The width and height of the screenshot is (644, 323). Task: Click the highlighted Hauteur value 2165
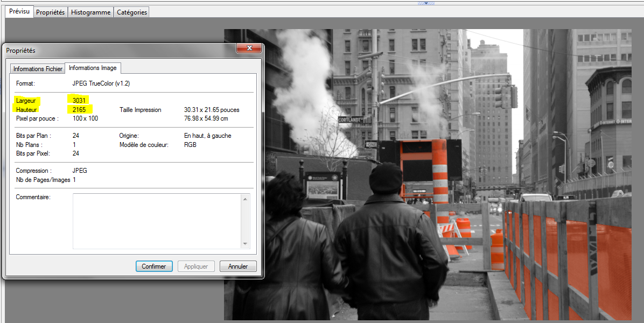click(79, 110)
